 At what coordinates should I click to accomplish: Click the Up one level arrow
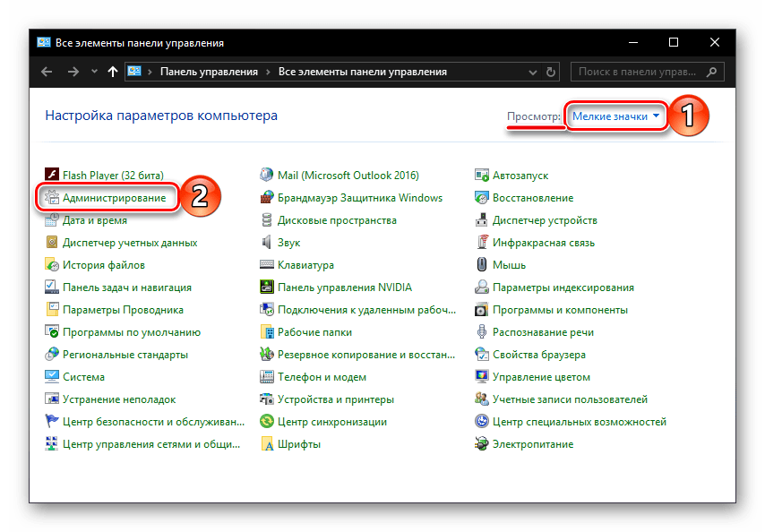(113, 72)
